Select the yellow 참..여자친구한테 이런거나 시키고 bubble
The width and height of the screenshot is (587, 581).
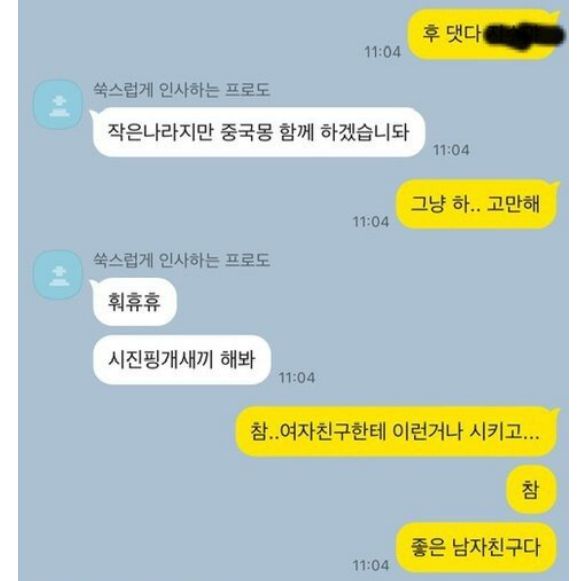pyautogui.click(x=396, y=431)
